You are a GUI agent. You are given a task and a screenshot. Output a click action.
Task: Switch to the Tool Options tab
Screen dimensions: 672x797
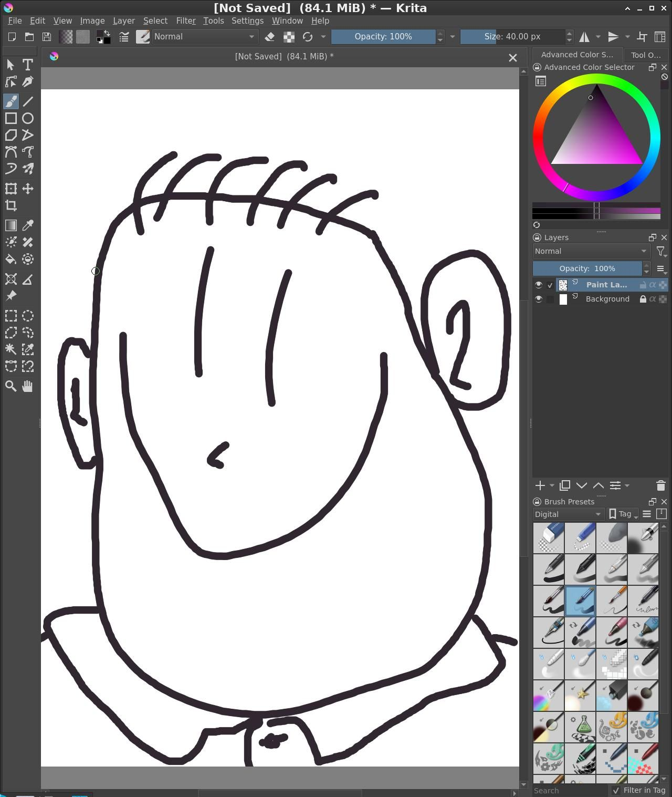tap(645, 55)
